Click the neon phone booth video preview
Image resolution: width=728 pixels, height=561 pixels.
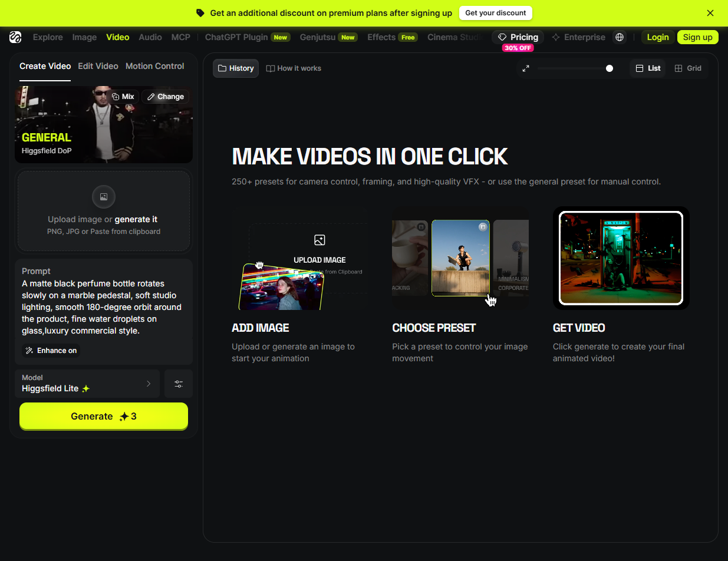621,258
